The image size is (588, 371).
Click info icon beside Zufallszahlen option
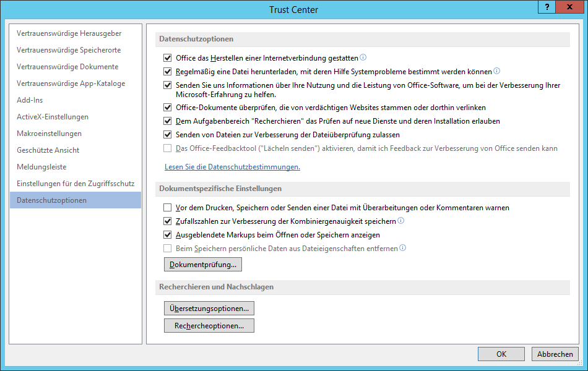coord(401,220)
